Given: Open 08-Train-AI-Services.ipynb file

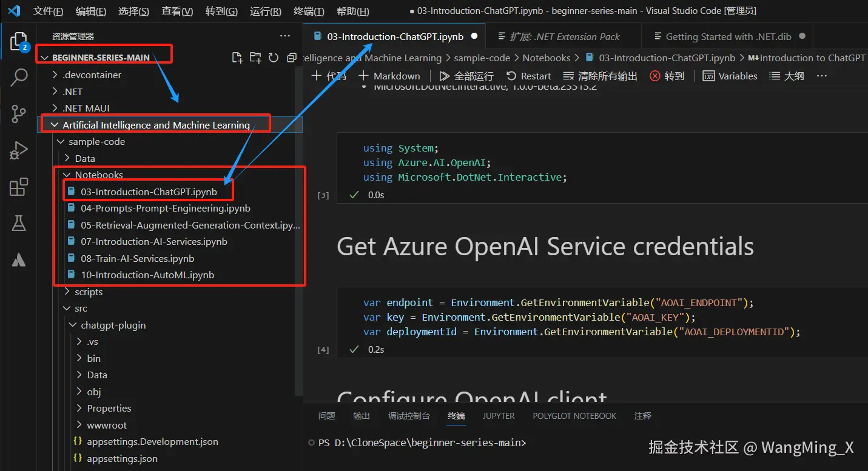Looking at the screenshot, I should [x=137, y=258].
